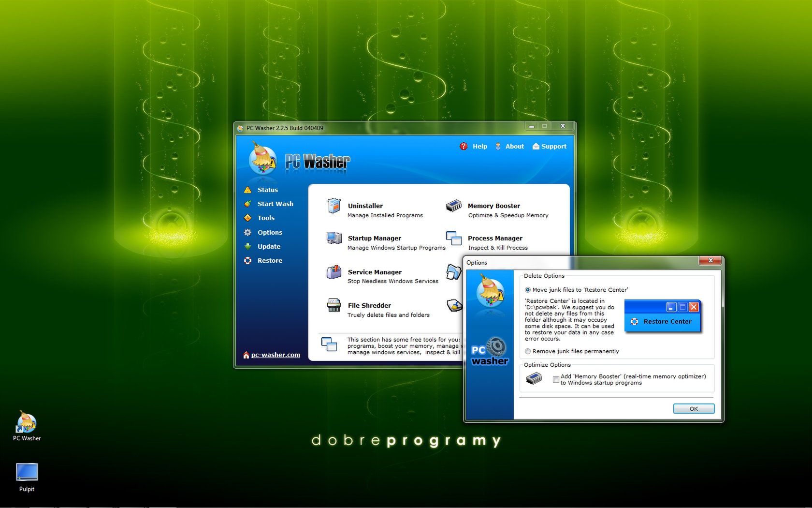This screenshot has width=812, height=508.
Task: Confirm Options dialog with OK
Action: click(x=694, y=409)
